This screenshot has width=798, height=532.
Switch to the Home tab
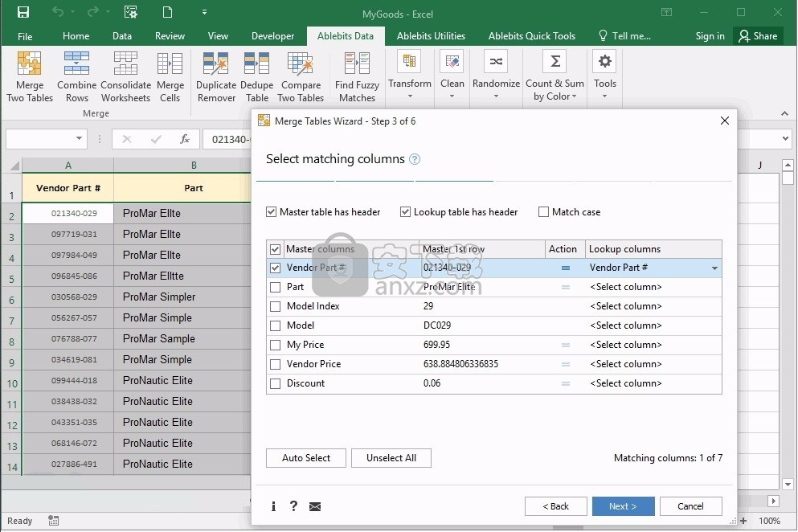76,36
